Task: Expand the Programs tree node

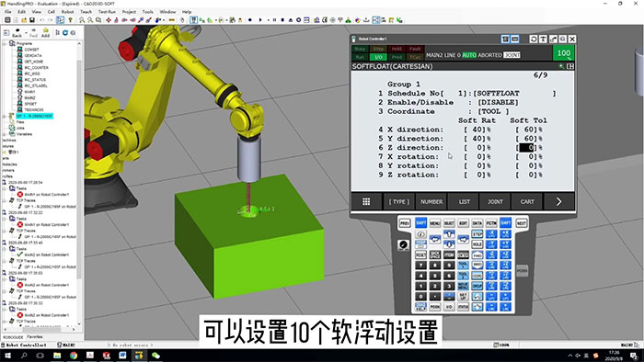Action: [x=5, y=43]
